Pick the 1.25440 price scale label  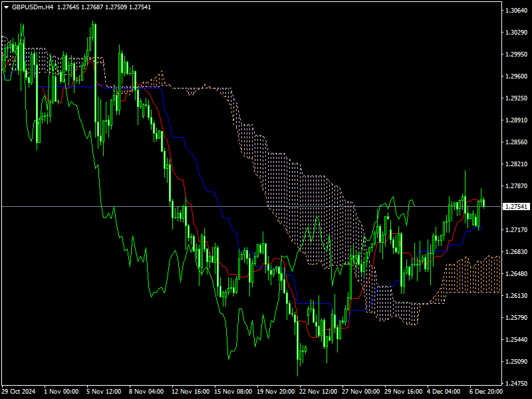pos(517,340)
